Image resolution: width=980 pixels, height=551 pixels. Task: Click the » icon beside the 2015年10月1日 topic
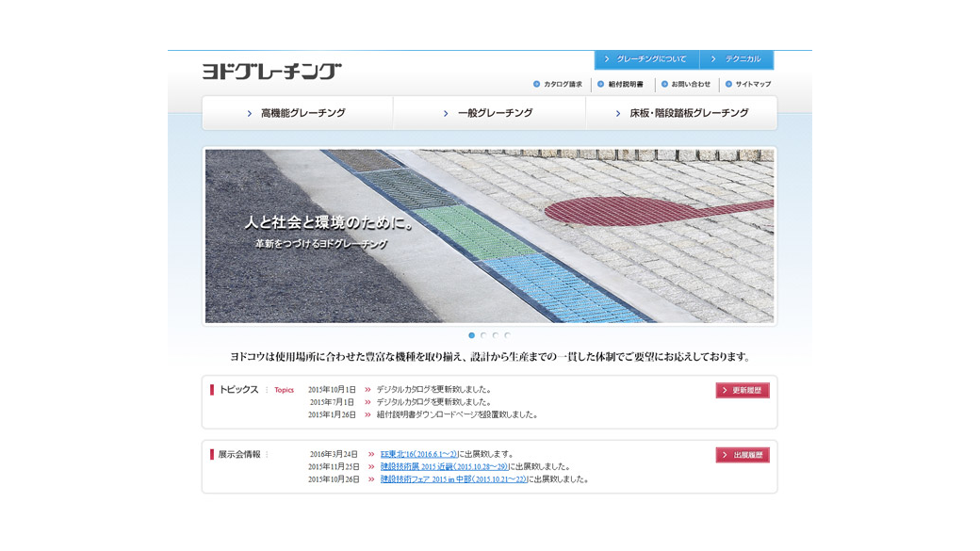tap(367, 388)
